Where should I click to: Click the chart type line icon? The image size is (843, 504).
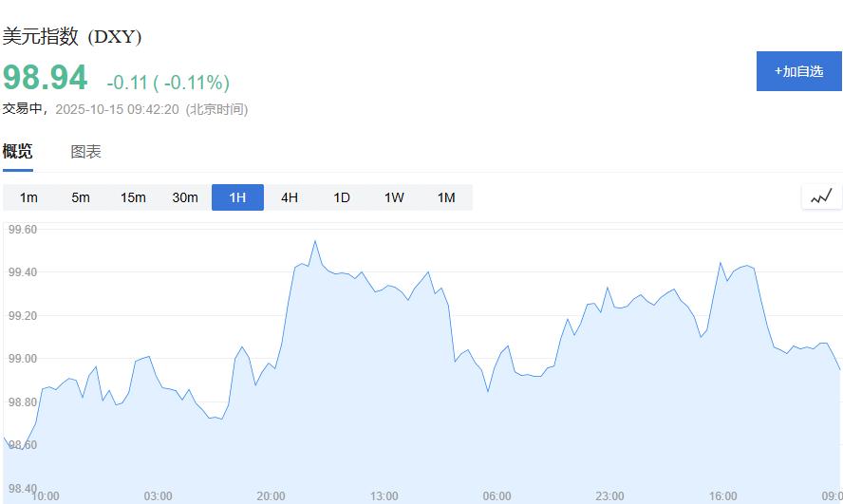(821, 197)
